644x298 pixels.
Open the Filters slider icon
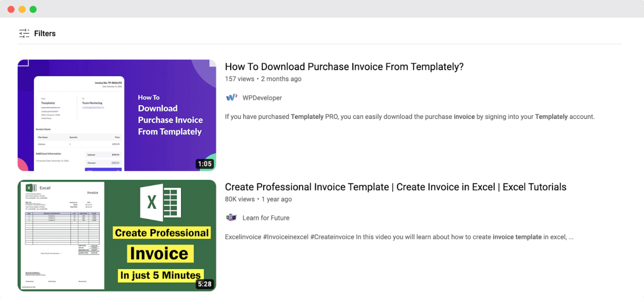pos(24,34)
